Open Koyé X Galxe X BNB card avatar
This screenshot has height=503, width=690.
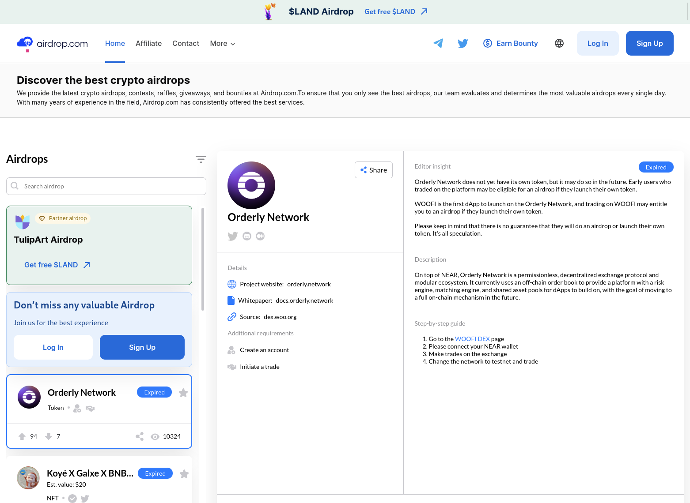[28, 478]
